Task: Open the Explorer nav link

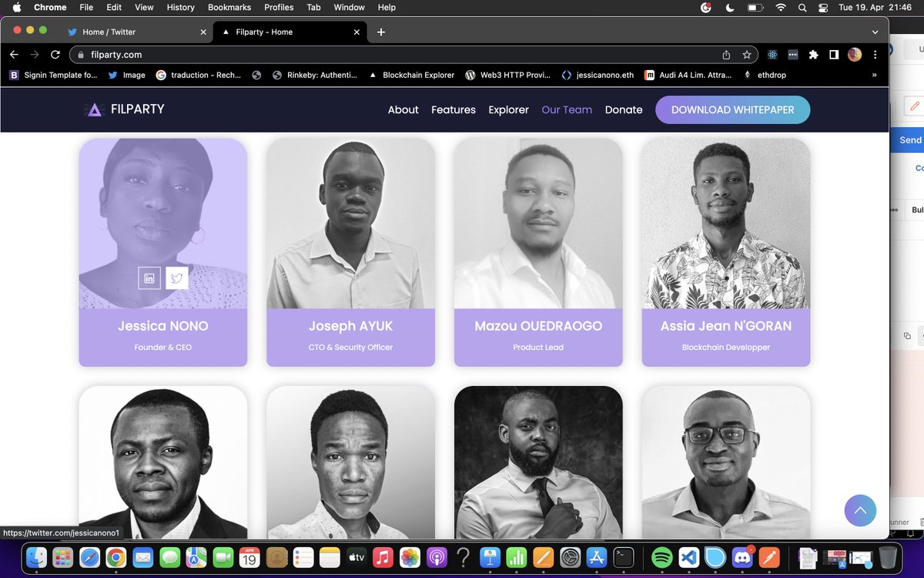Action: point(508,109)
